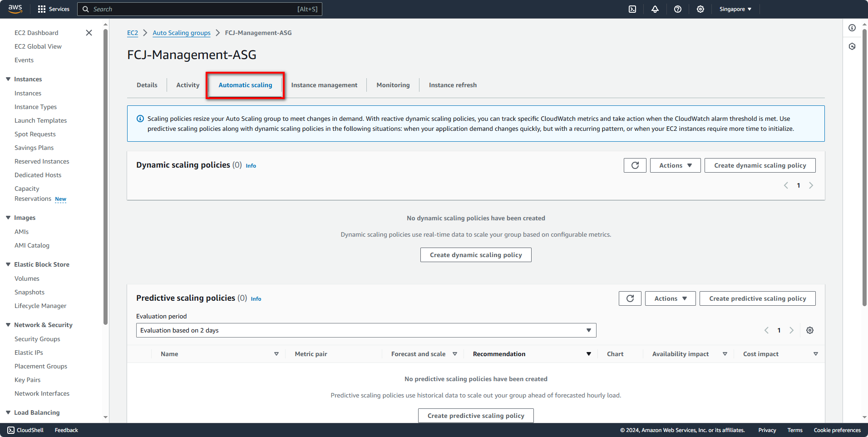Open the top bar settings gear
868x437 pixels.
(700, 9)
